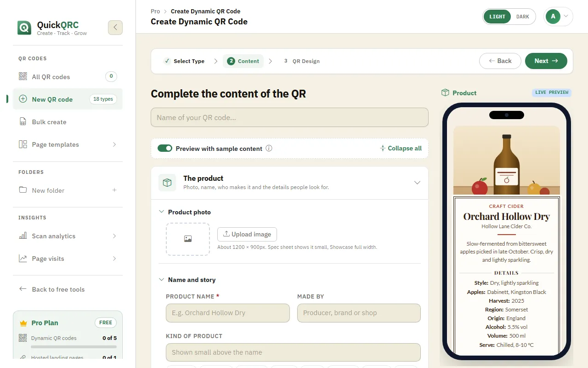
Task: Click the New folder folder icon
Action: (x=23, y=190)
